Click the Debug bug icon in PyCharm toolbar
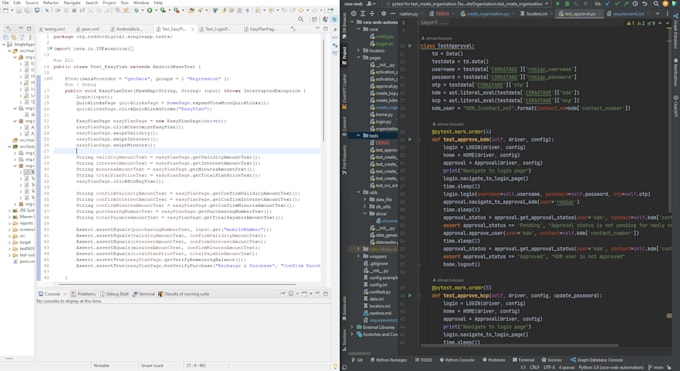 click(567, 3)
